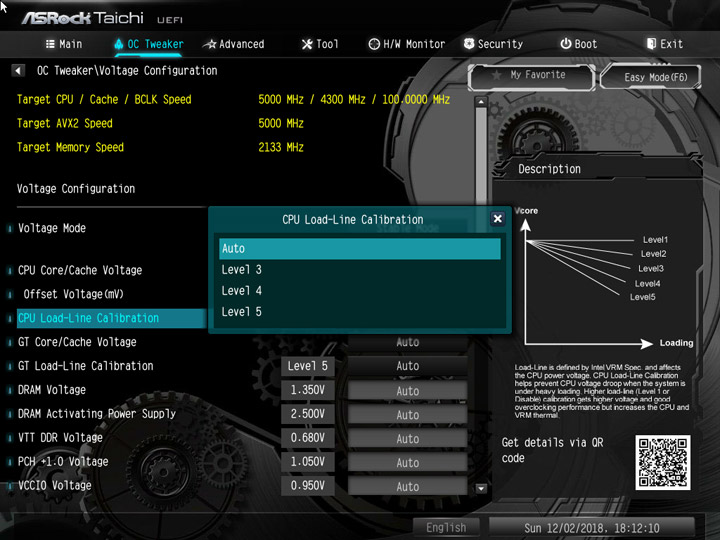Screen dimensions: 720x540
Task: Click the 0.950V value box
Action: click(x=308, y=485)
